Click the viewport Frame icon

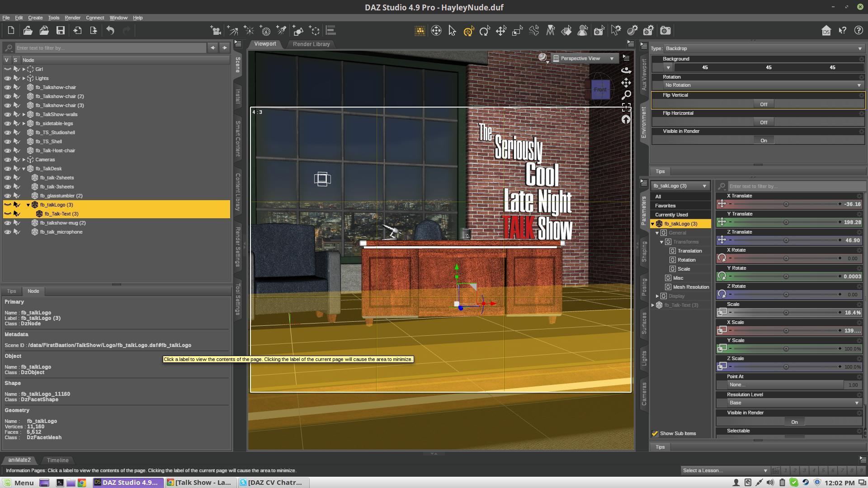[626, 107]
